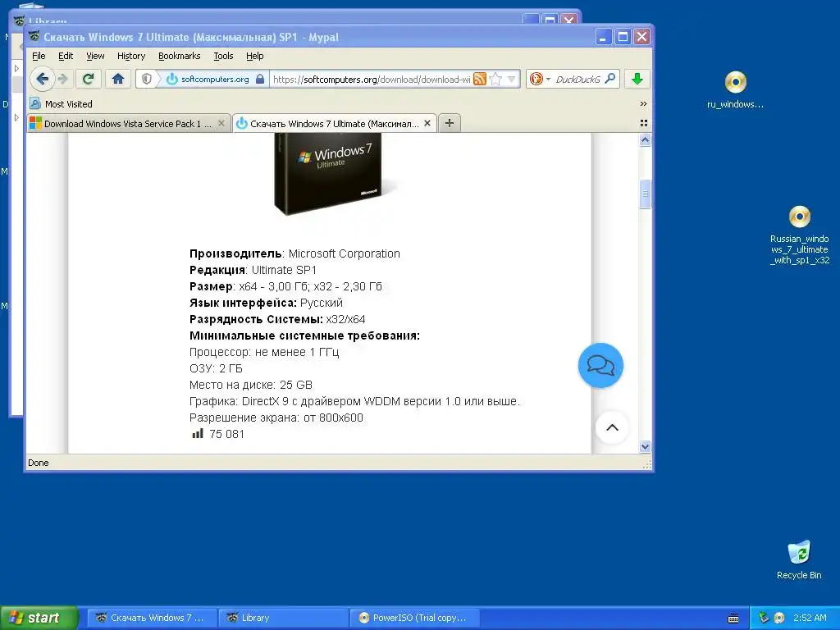Open the Help menu
This screenshot has width=840, height=630.
254,56
